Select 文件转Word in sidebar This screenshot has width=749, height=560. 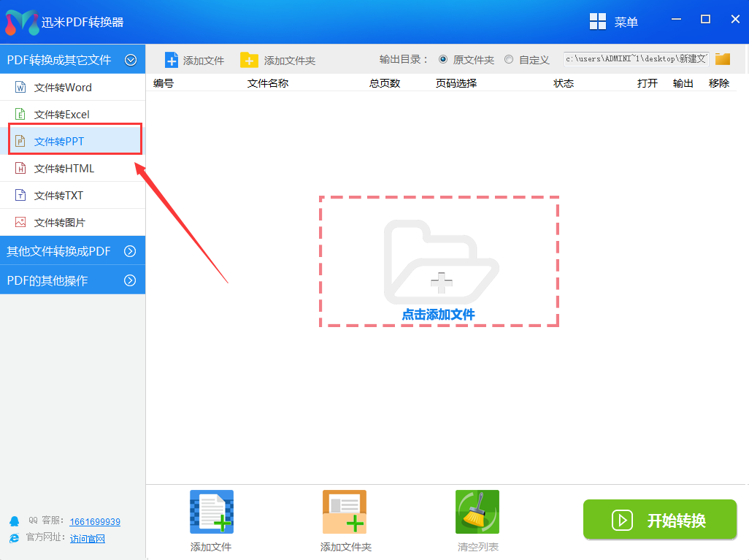(x=63, y=88)
